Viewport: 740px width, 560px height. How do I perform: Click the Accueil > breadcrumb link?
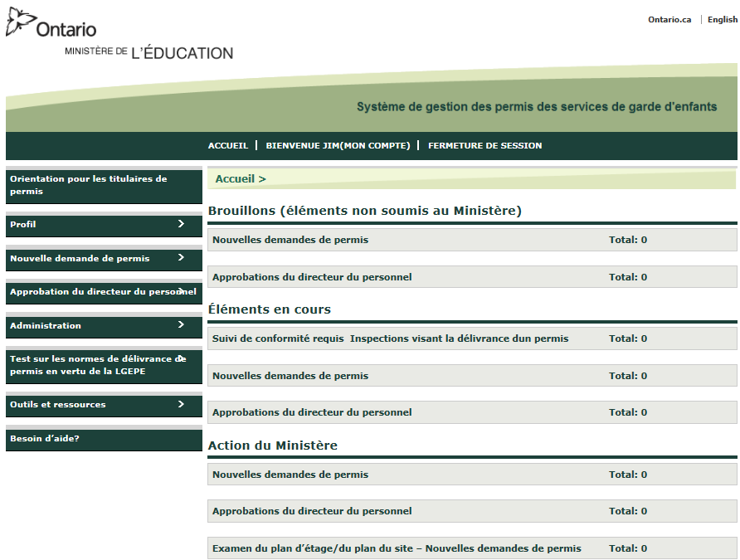coord(241,179)
